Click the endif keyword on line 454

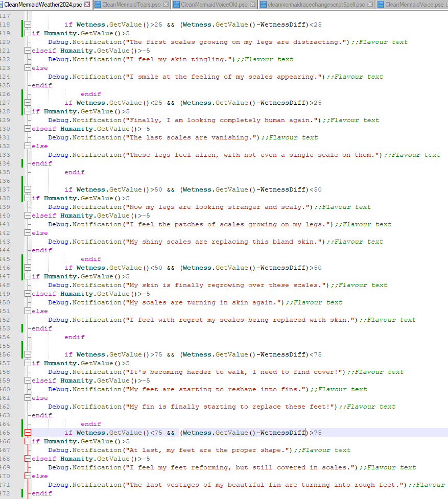(75, 337)
